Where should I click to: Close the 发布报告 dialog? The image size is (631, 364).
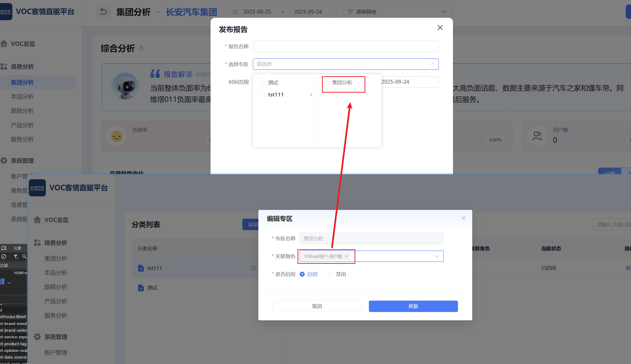point(440,28)
